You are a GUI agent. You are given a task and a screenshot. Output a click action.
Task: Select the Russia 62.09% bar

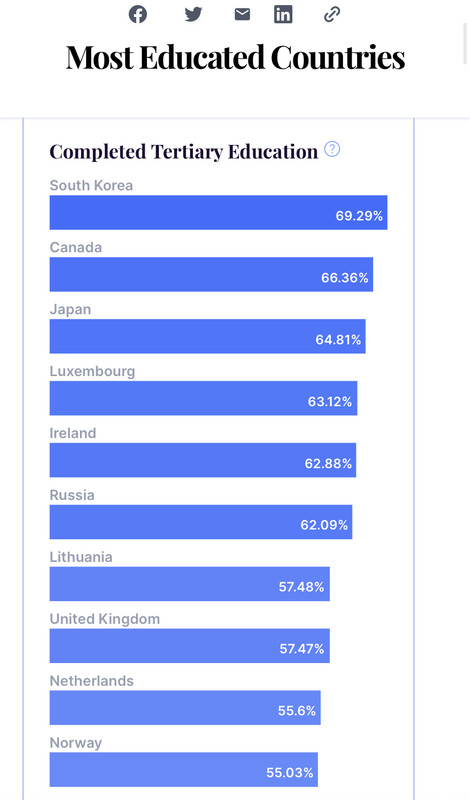(201, 522)
